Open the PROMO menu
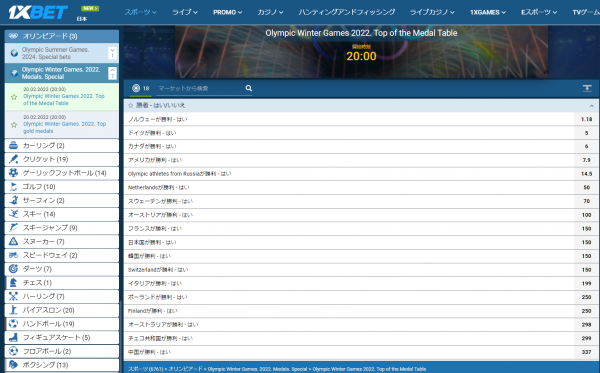The height and width of the screenshot is (373, 600). click(227, 12)
